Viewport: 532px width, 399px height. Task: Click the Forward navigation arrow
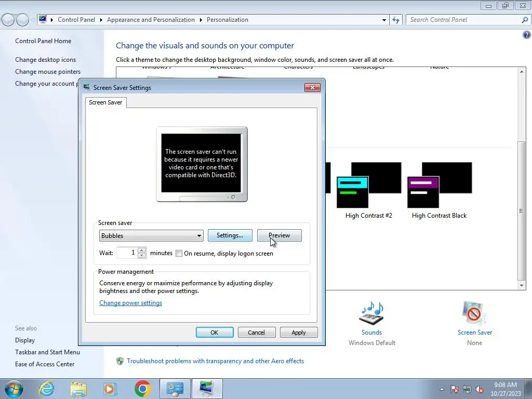pyautogui.click(x=22, y=20)
